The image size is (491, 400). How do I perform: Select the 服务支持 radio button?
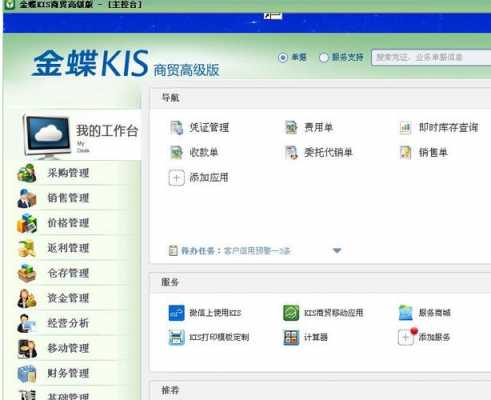pyautogui.click(x=324, y=57)
